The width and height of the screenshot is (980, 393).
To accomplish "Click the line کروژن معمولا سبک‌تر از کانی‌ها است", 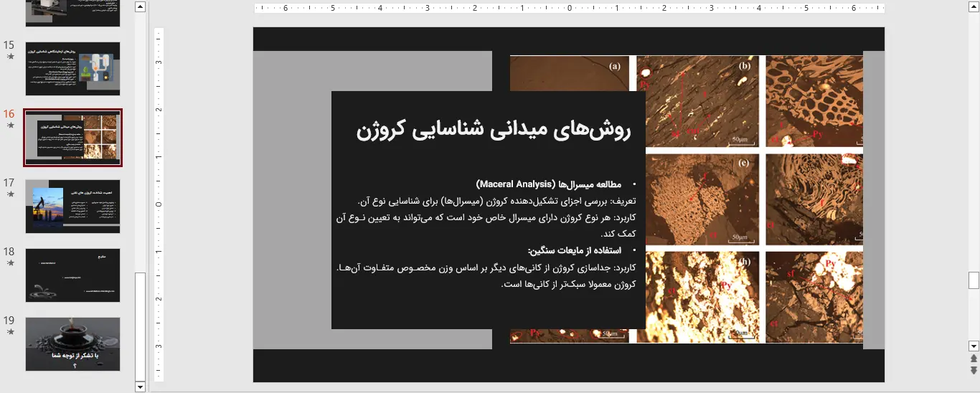I will click(x=568, y=284).
